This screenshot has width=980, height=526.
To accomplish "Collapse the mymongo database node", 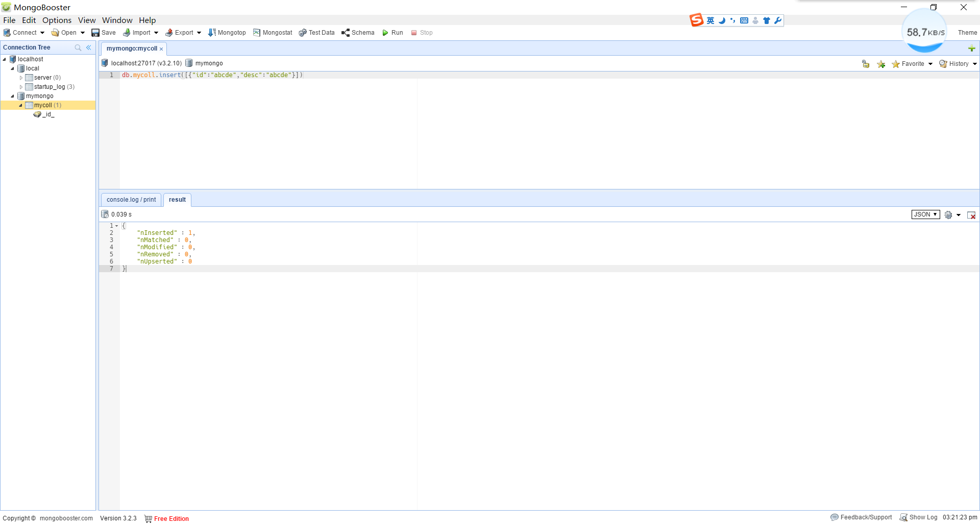I will (13, 96).
